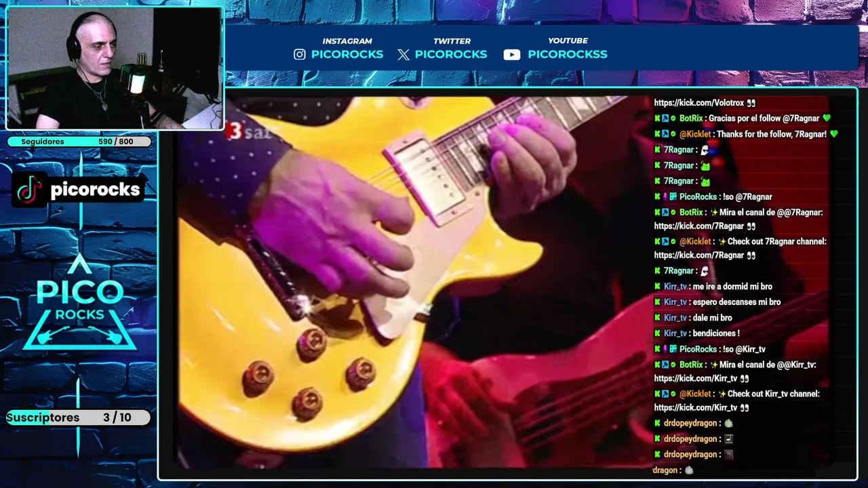Image resolution: width=868 pixels, height=488 pixels.
Task: Click eyes emoji after kick.com/Volotrox link
Action: click(751, 103)
